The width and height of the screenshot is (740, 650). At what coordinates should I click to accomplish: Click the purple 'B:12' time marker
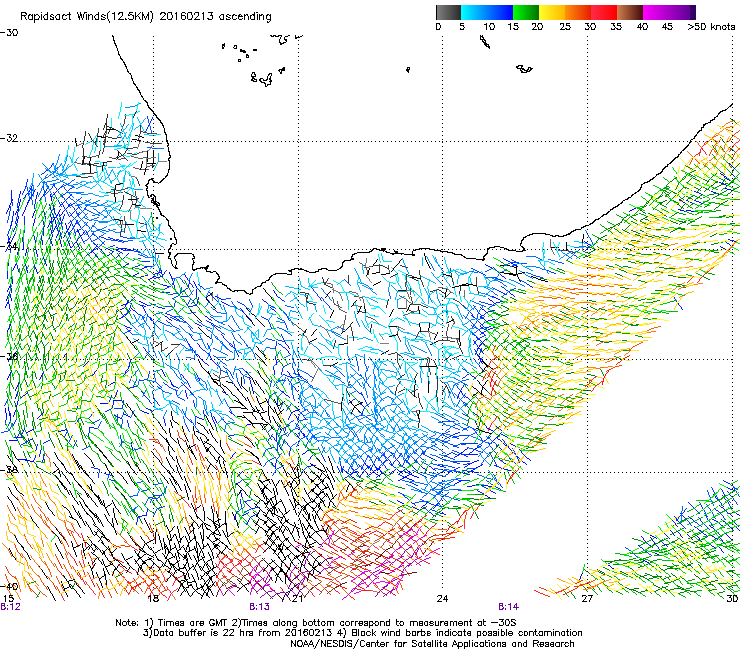pos(10,607)
